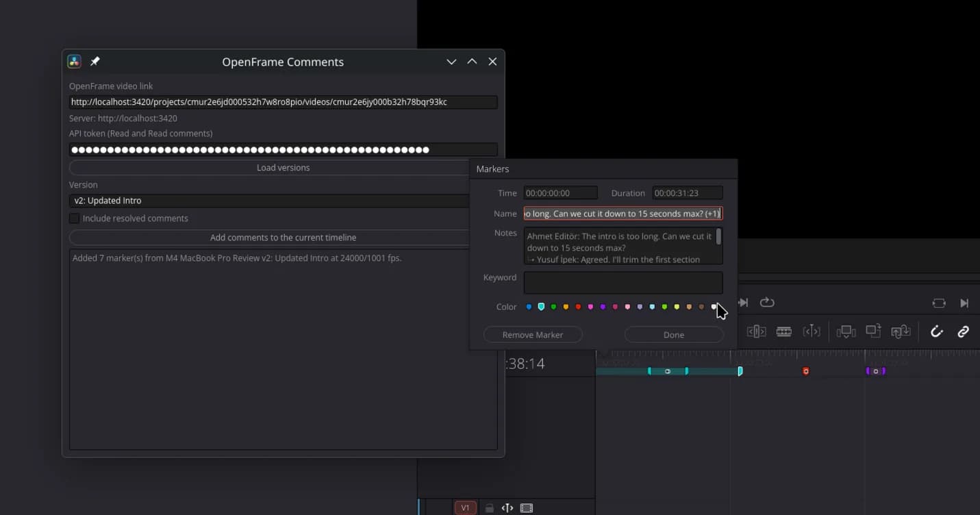Select the Dynamic Trim bracket tool icon

tap(812, 332)
